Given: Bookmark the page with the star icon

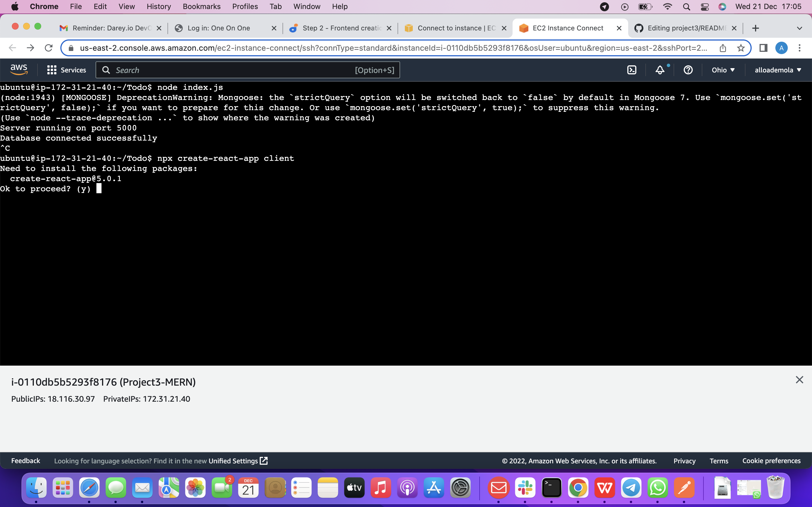Looking at the screenshot, I should point(741,48).
